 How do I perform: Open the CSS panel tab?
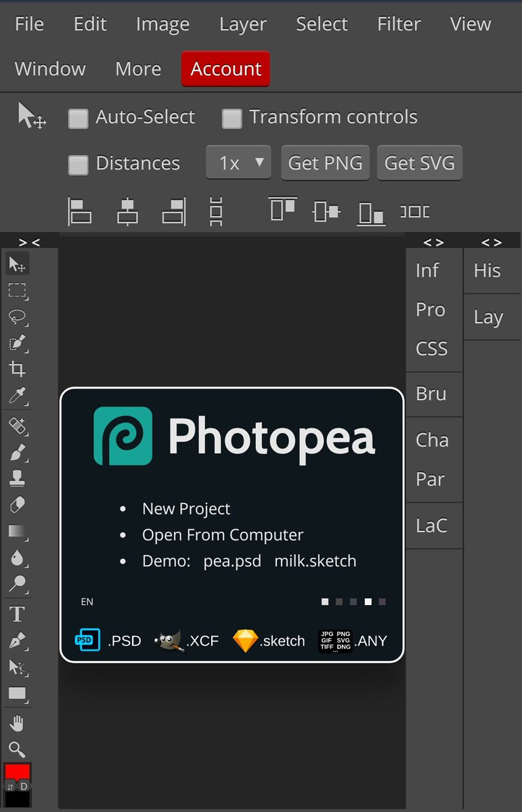pyautogui.click(x=432, y=349)
